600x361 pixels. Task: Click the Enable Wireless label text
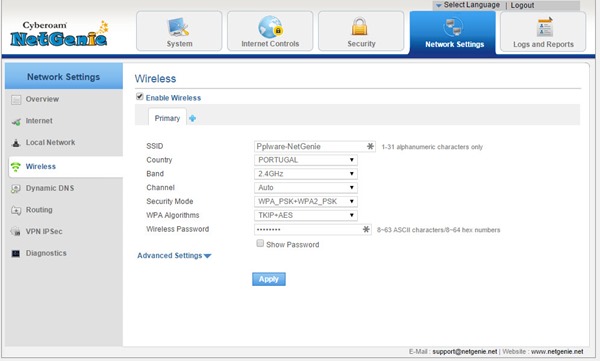coord(173,98)
